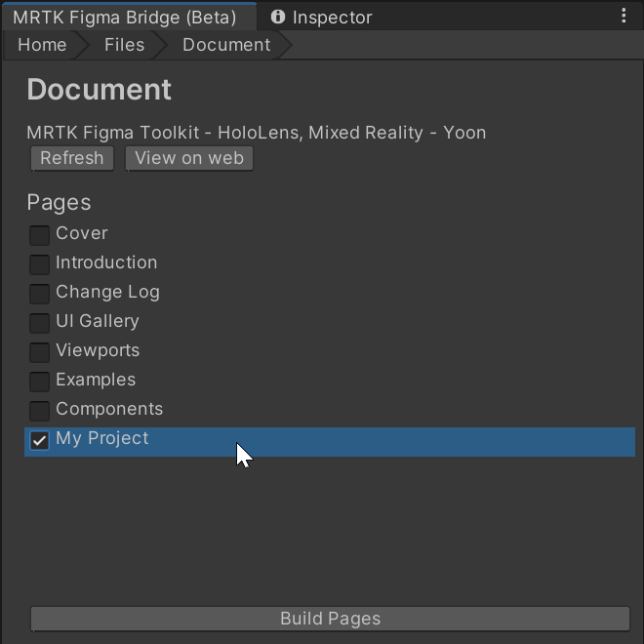644x644 pixels.
Task: Open View on web button
Action: click(x=189, y=158)
